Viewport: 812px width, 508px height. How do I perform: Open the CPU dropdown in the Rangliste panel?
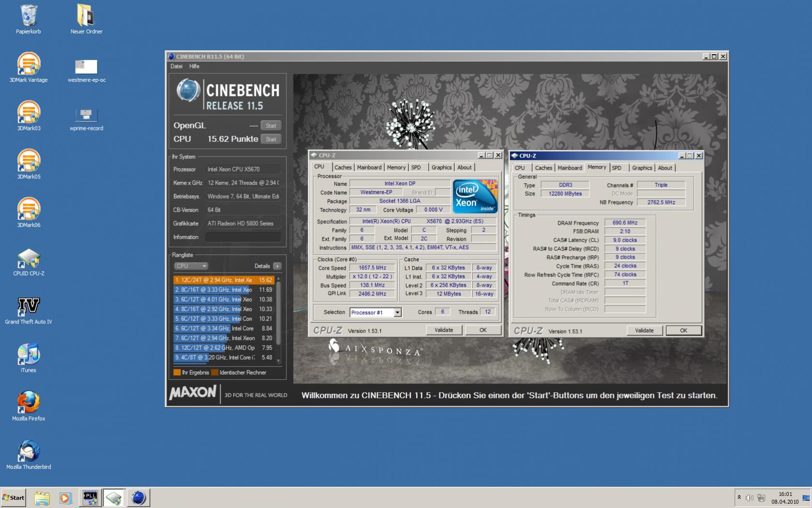click(x=191, y=266)
